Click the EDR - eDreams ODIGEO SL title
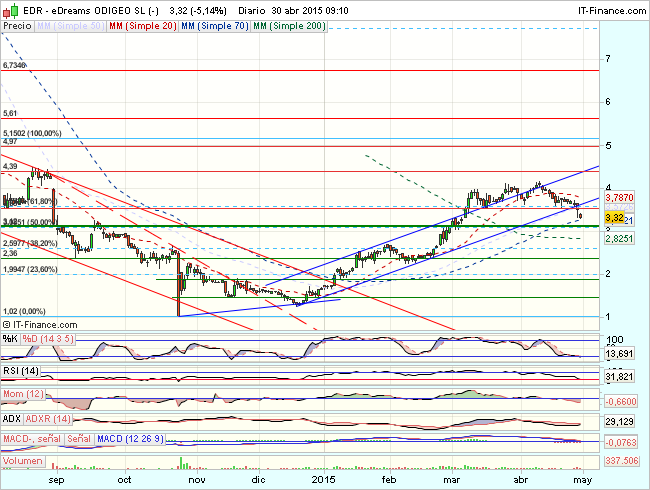This screenshot has width=650, height=490. pyautogui.click(x=91, y=11)
